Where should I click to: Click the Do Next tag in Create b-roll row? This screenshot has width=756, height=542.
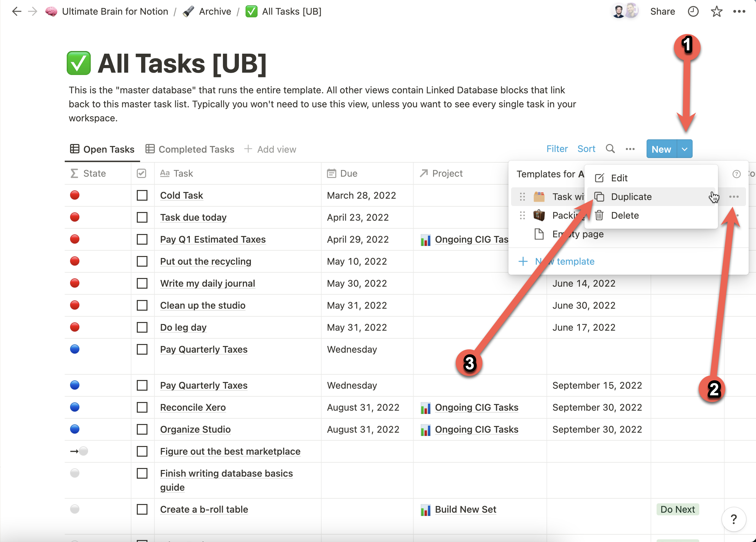[x=678, y=509]
